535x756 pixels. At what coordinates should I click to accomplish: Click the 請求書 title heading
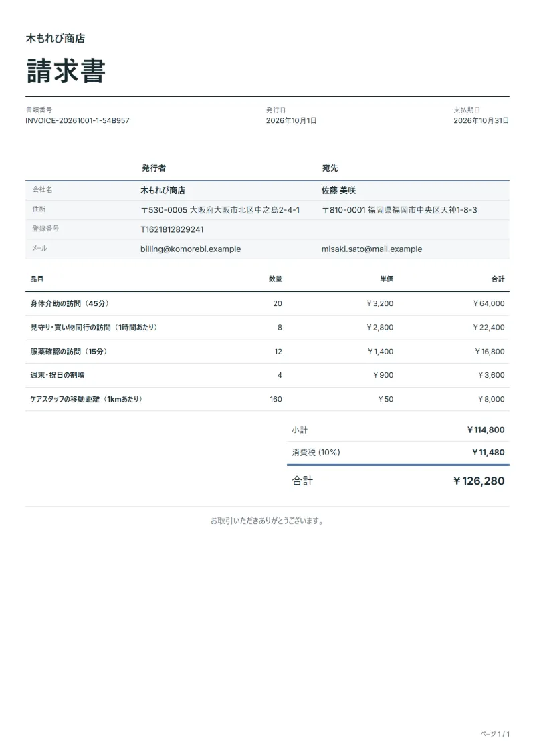click(x=66, y=71)
